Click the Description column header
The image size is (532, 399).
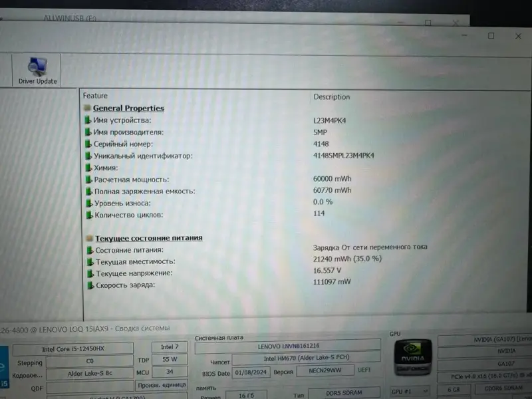(x=331, y=96)
